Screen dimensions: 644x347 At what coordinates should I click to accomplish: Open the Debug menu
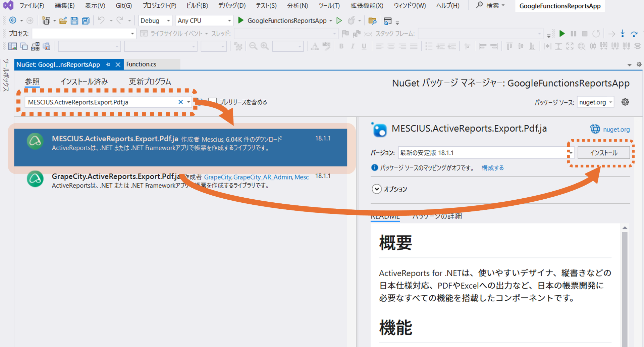coord(232,5)
